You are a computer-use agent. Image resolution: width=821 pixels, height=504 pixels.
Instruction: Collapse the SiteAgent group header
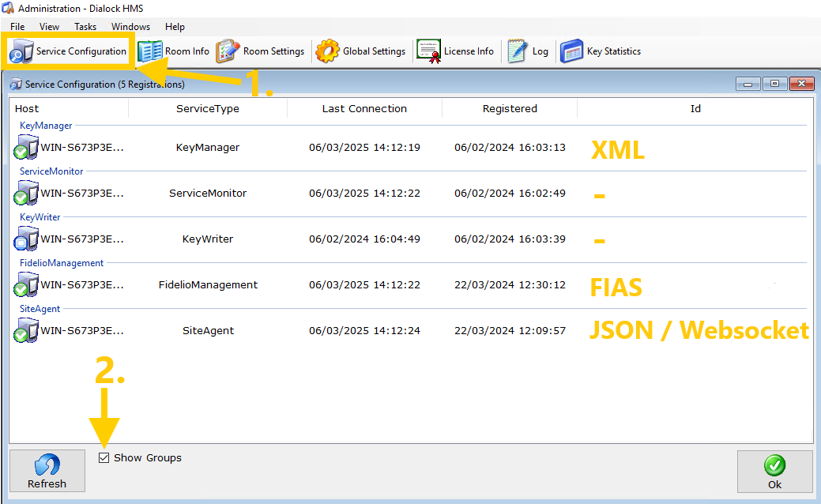tap(40, 309)
